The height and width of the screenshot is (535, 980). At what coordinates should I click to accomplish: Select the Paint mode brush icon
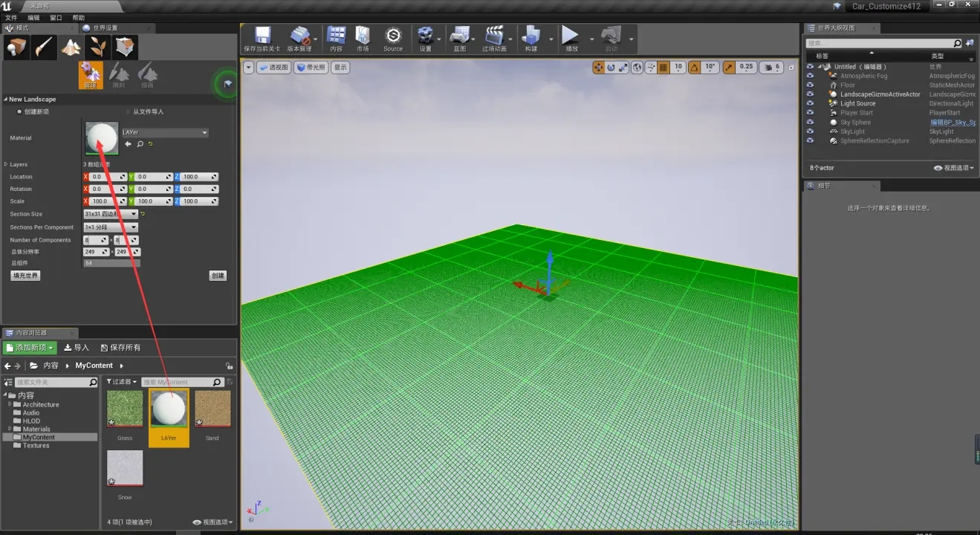pos(44,48)
